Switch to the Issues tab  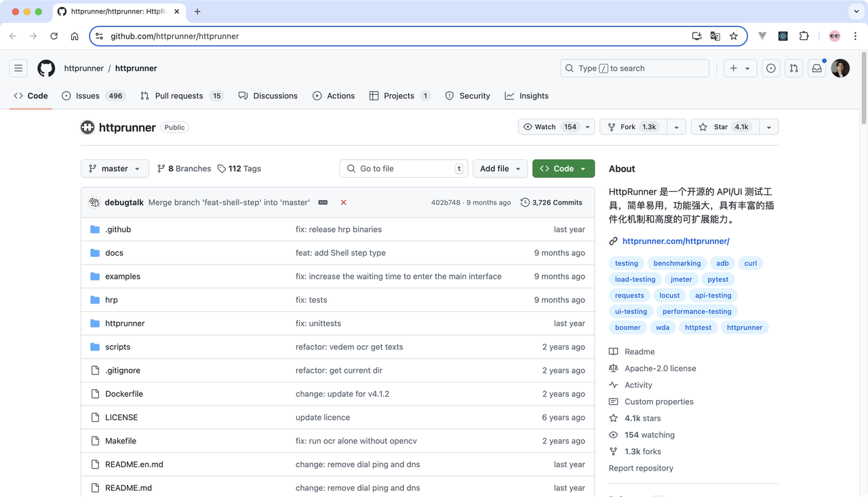pos(93,96)
